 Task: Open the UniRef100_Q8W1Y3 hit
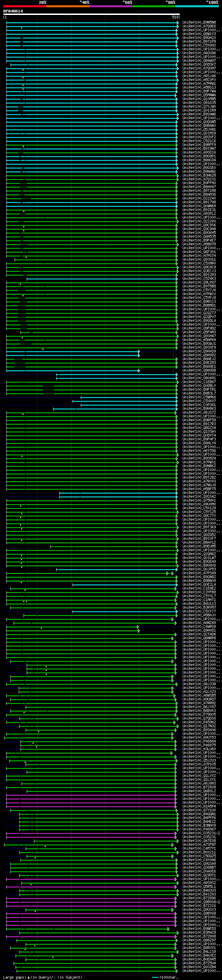click(199, 34)
